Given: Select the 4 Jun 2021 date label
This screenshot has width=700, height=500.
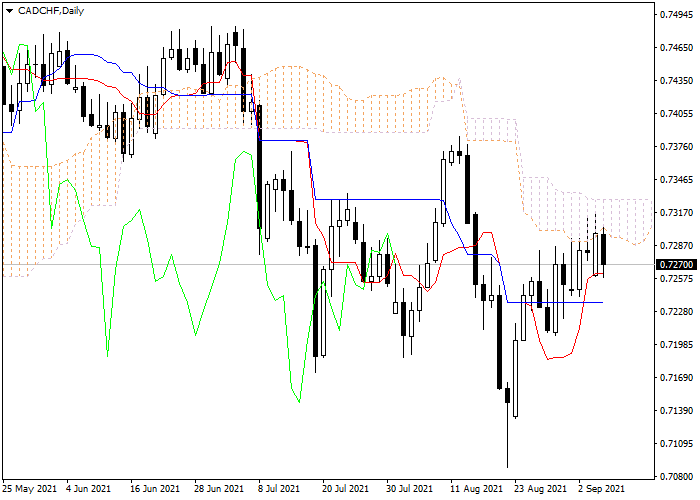Looking at the screenshot, I should point(88,489).
